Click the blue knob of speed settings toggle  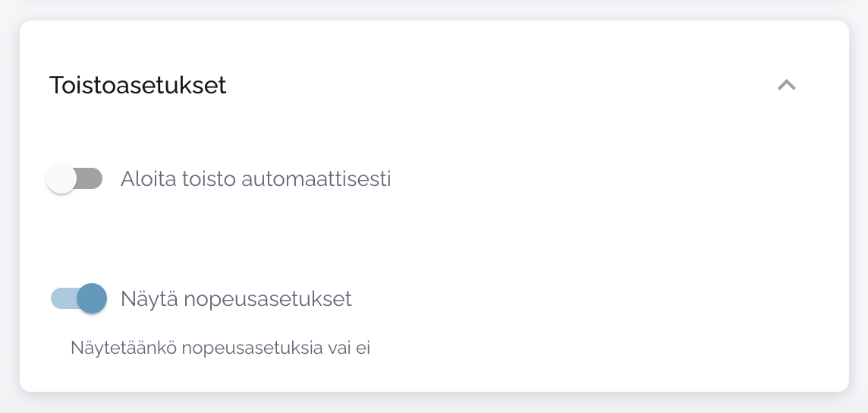(x=92, y=298)
